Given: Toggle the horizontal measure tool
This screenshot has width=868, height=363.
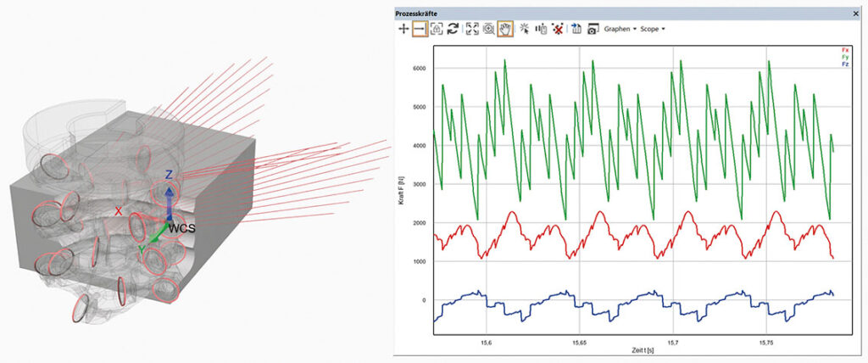Looking at the screenshot, I should [420, 29].
